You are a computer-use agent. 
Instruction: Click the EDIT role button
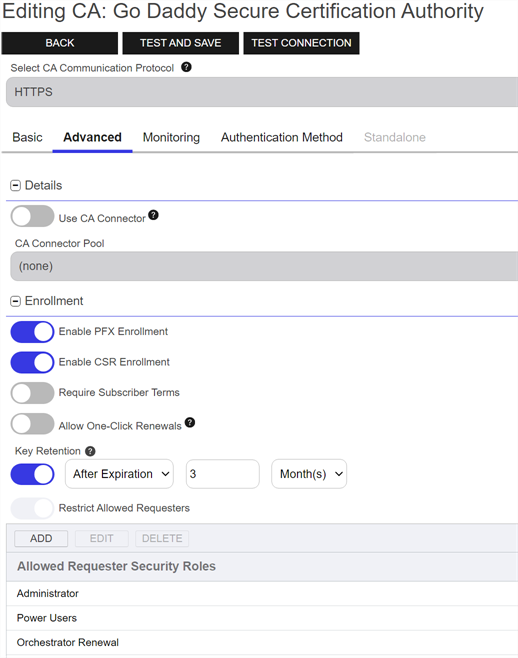coord(102,538)
